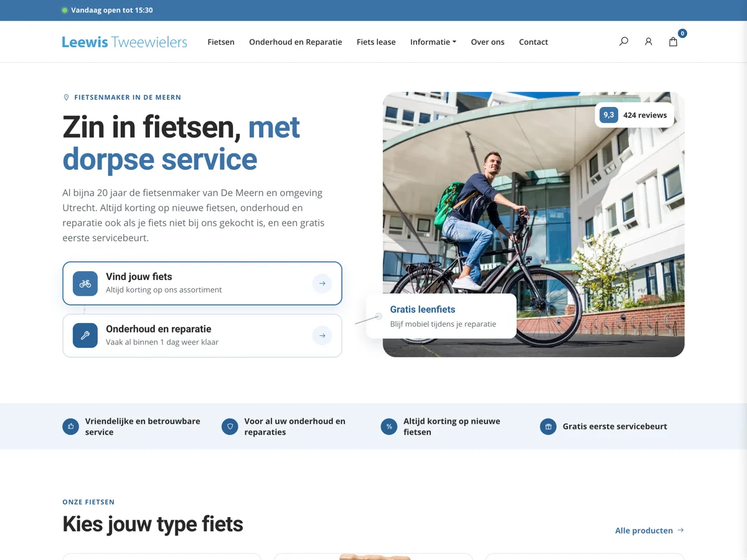This screenshot has width=747, height=560.
Task: Click Altijd korting op ons assortiment subtitle
Action: (164, 290)
